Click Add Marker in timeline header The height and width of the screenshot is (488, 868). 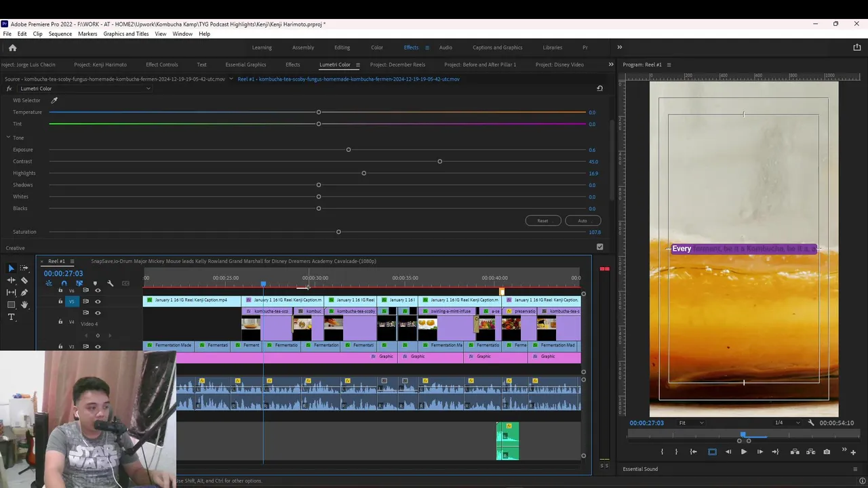95,283
